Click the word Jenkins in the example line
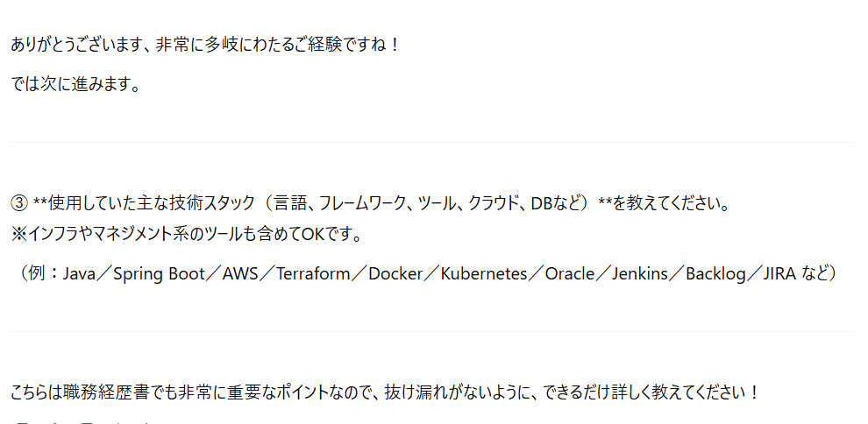The width and height of the screenshot is (868, 424). [640, 273]
